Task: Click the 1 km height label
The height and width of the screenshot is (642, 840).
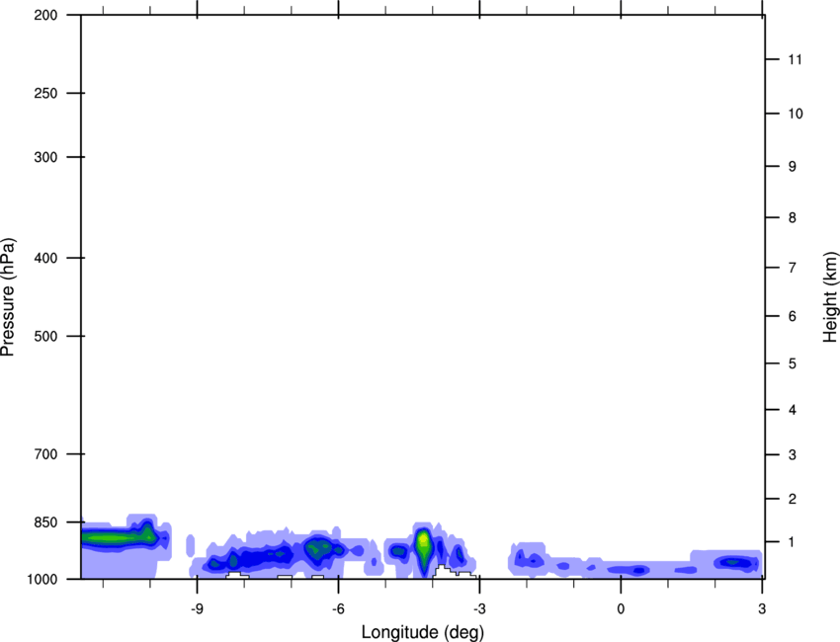Action: (x=792, y=542)
